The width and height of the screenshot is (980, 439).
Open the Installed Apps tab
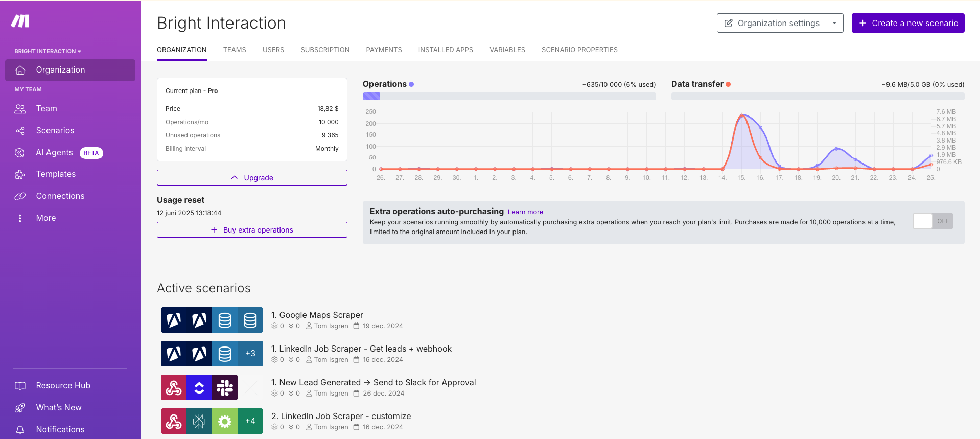(446, 50)
